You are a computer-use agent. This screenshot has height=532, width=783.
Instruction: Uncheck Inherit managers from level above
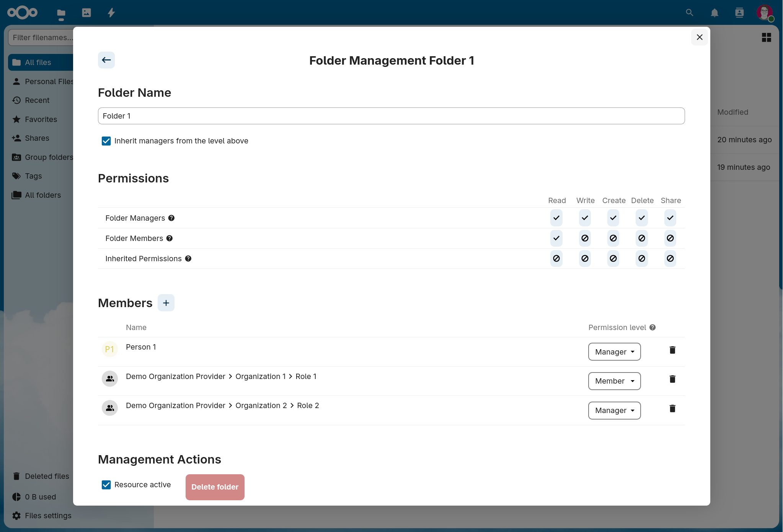[x=106, y=141]
